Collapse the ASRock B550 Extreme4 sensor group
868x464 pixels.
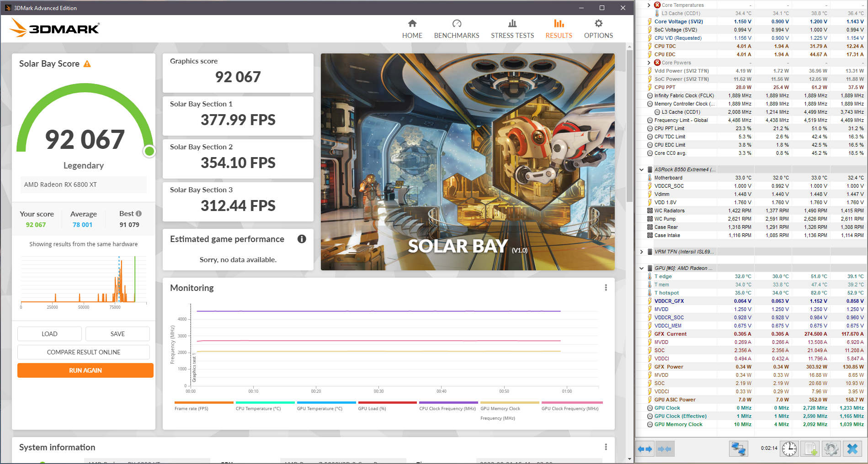(x=641, y=169)
